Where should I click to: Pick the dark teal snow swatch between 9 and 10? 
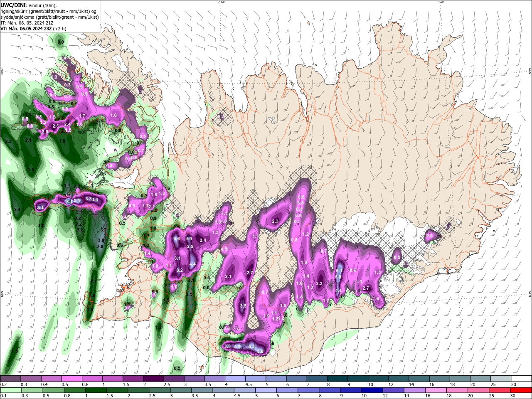357,379
